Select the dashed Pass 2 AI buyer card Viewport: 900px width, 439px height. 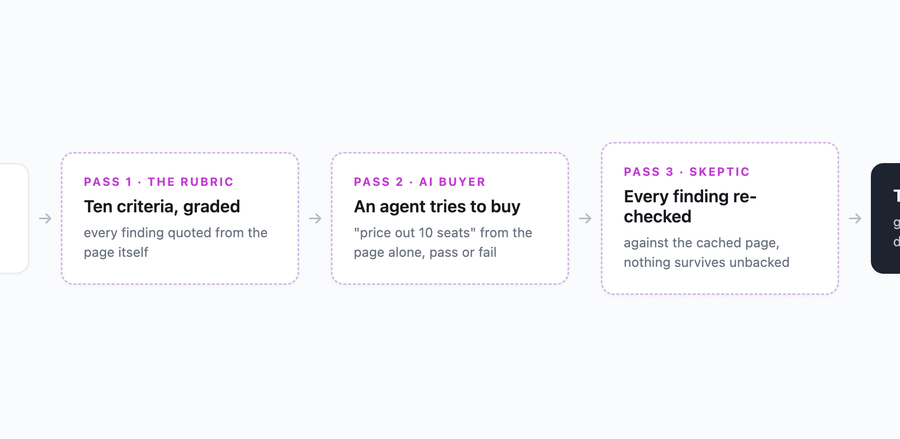pyautogui.click(x=450, y=219)
